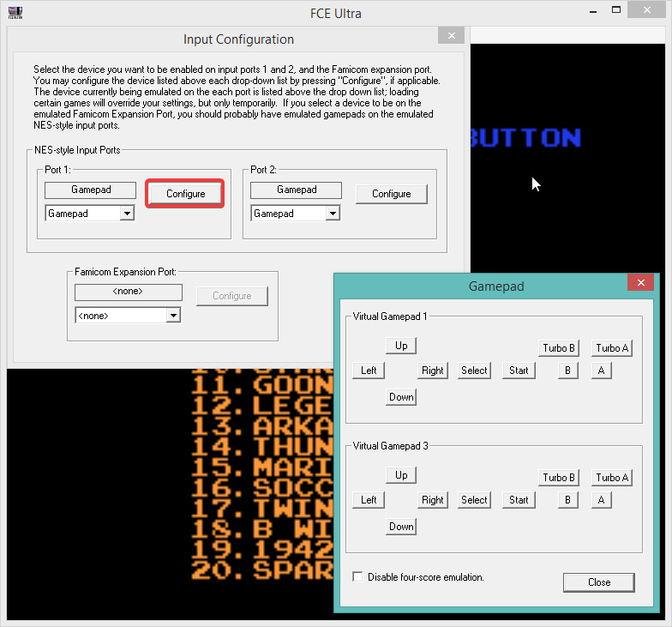Screen dimensions: 672x627
Task: Map the Down button for Virtual Gamepad 1
Action: click(401, 397)
